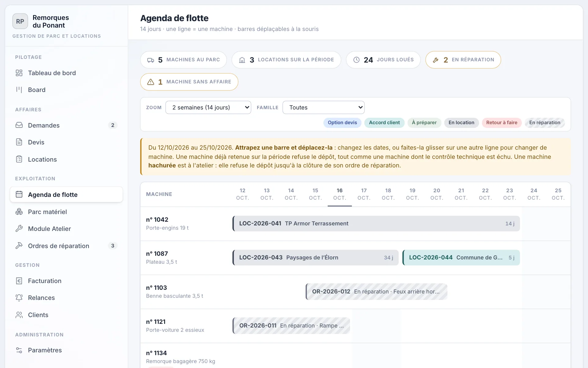Image resolution: width=588 pixels, height=368 pixels.
Task: Select the LOC-2026-043 Paysages de l'Élorn bar
Action: click(315, 258)
